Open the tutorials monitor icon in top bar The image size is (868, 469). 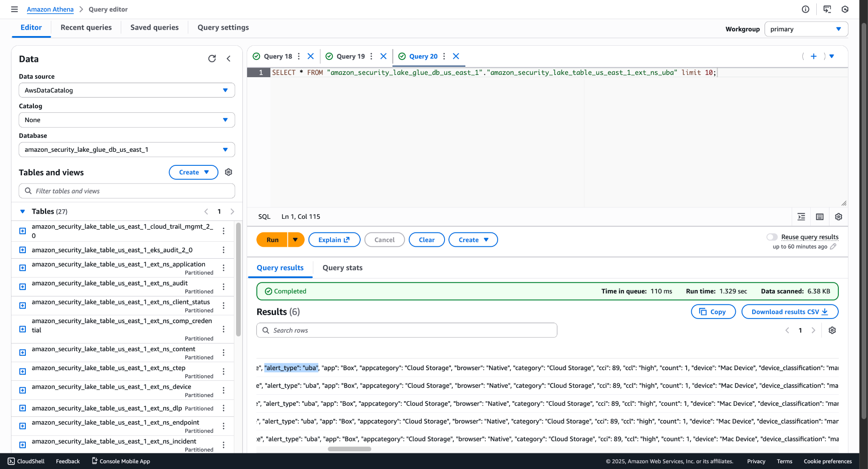point(827,9)
